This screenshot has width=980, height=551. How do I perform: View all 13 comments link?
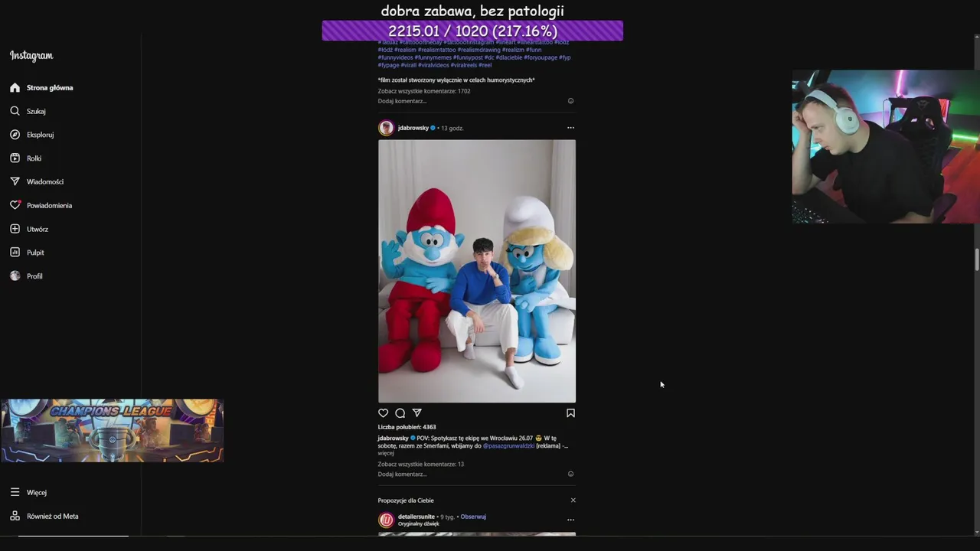pos(421,465)
